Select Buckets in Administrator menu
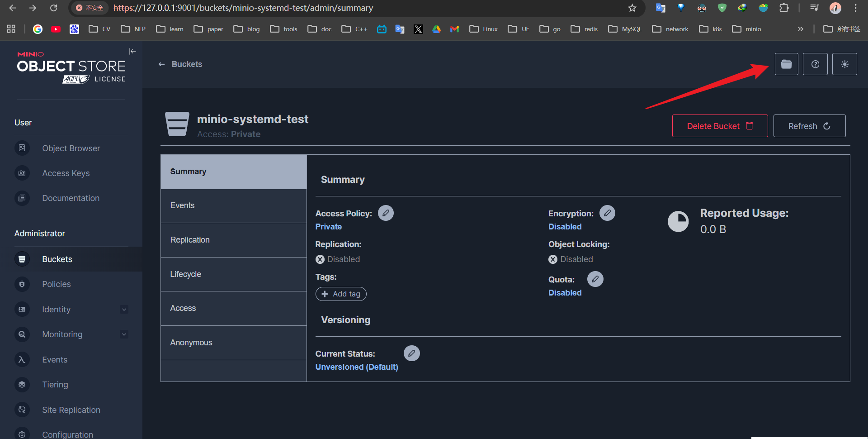The width and height of the screenshot is (868, 439). pyautogui.click(x=71, y=259)
